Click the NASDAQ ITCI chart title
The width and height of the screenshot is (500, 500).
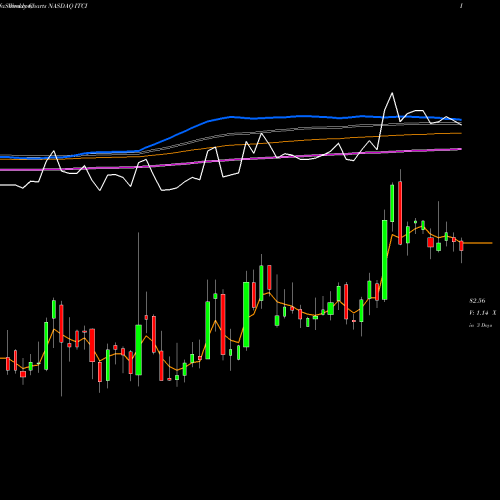68,6
